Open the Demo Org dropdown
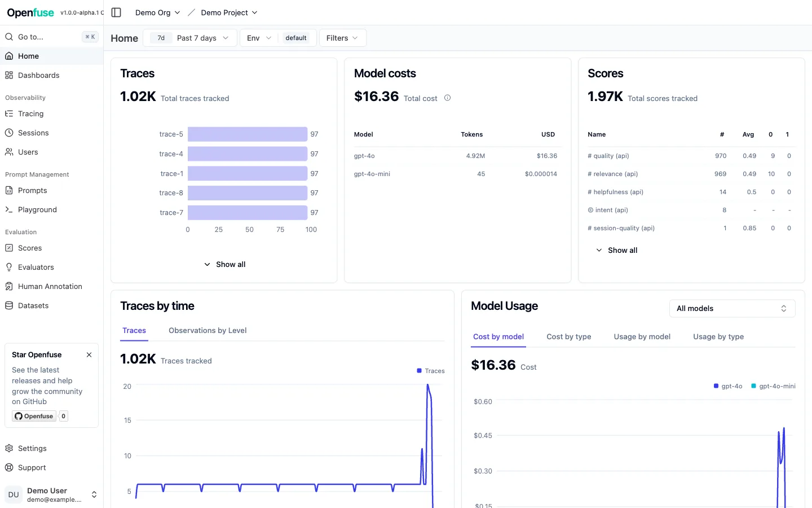The height and width of the screenshot is (508, 812). coord(157,12)
